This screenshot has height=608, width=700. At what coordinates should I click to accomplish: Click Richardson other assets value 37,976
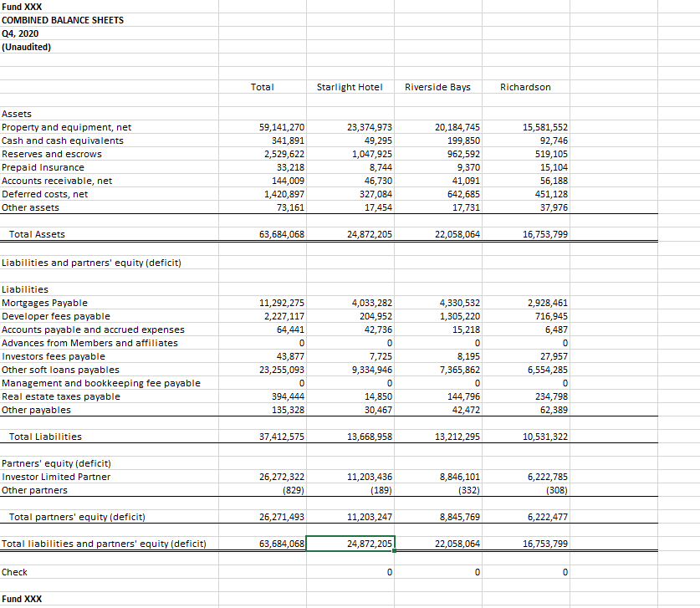pos(554,207)
